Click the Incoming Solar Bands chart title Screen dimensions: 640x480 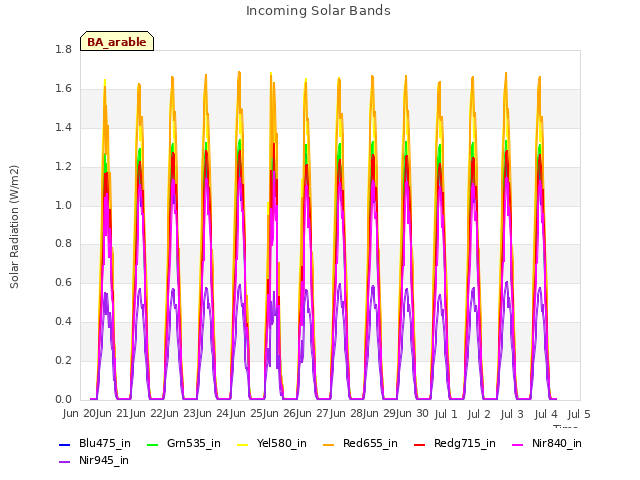coord(318,11)
